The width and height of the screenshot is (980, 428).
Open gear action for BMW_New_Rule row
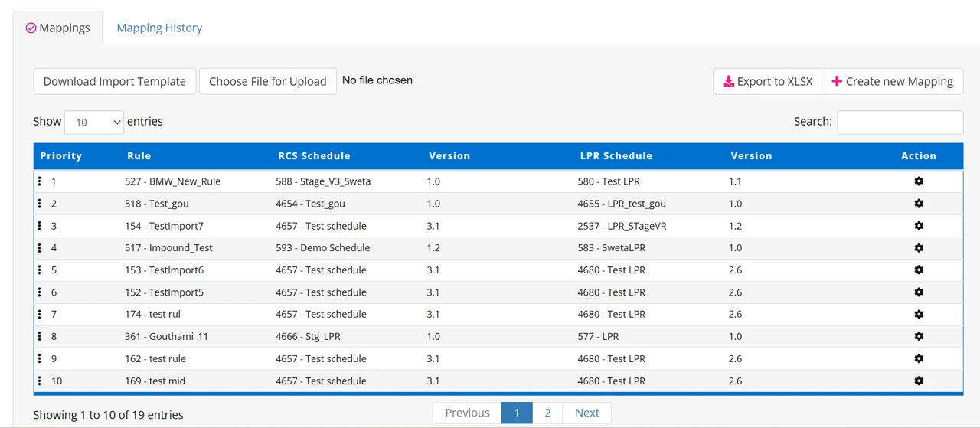click(919, 181)
